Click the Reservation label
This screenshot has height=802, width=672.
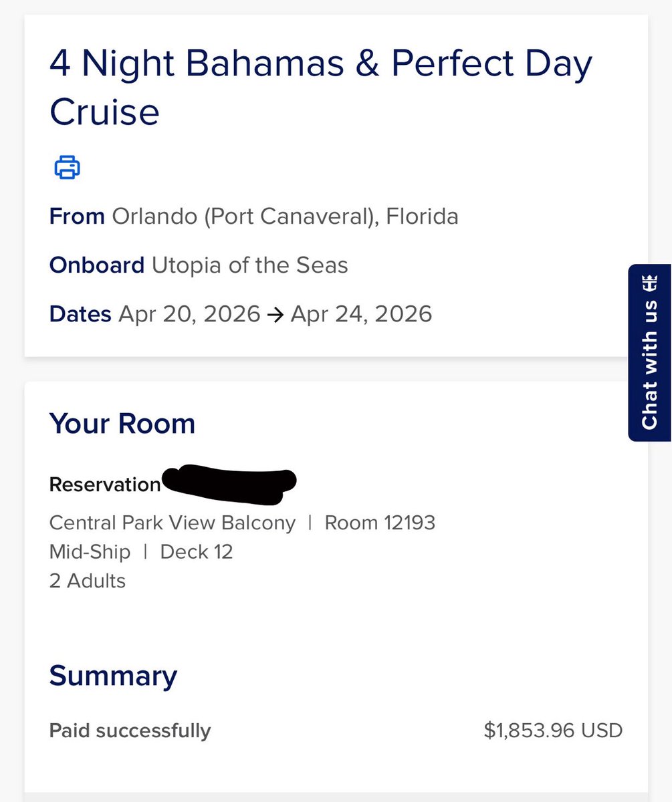pyautogui.click(x=105, y=485)
